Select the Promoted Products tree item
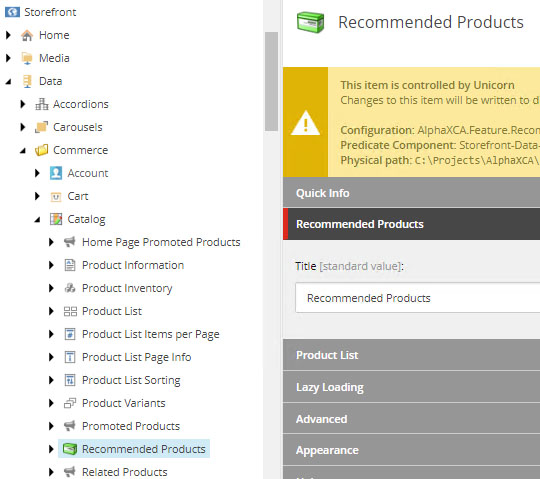The height and width of the screenshot is (479, 540). 131,426
